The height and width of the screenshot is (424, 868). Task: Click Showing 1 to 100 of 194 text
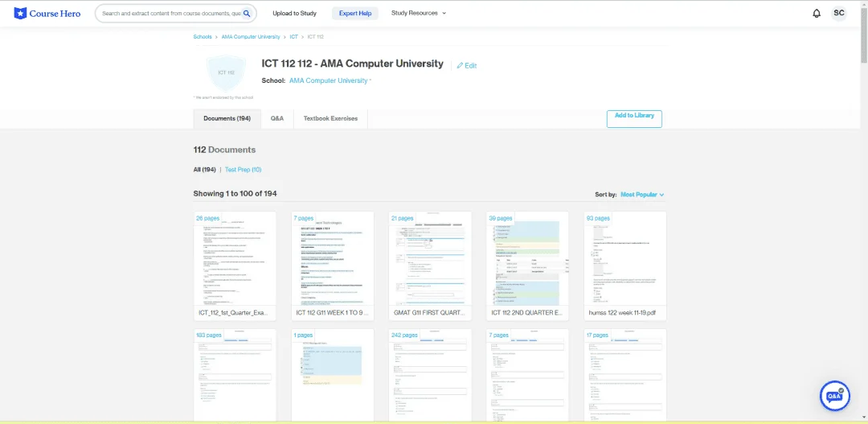point(235,193)
